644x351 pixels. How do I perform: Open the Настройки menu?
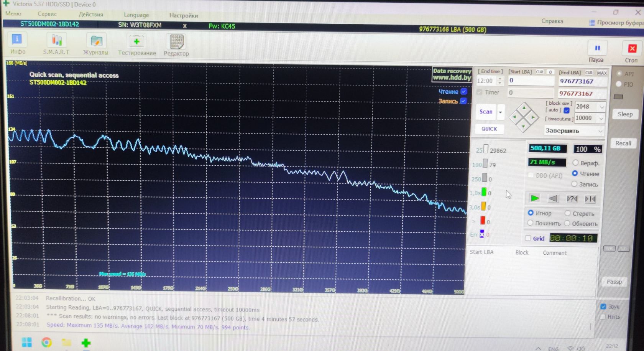click(184, 15)
